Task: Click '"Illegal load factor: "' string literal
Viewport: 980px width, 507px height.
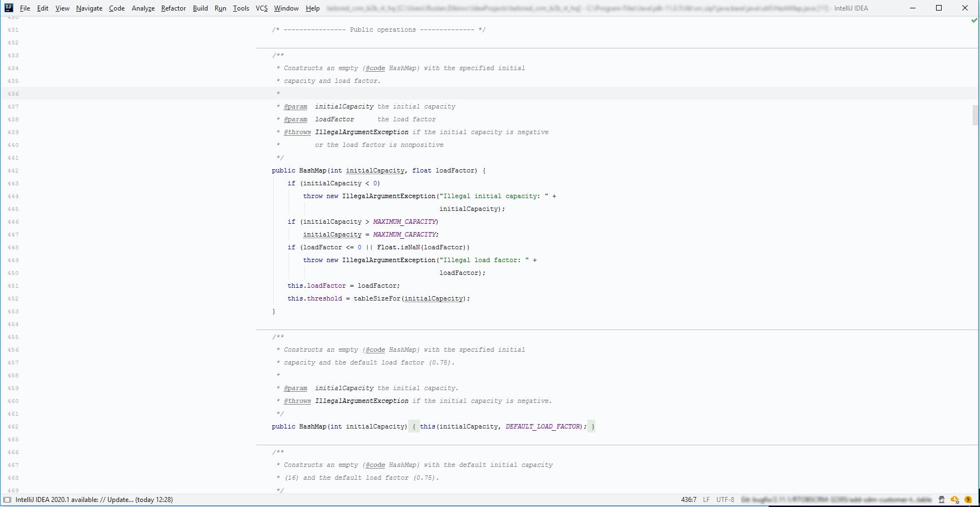Action: coord(484,260)
